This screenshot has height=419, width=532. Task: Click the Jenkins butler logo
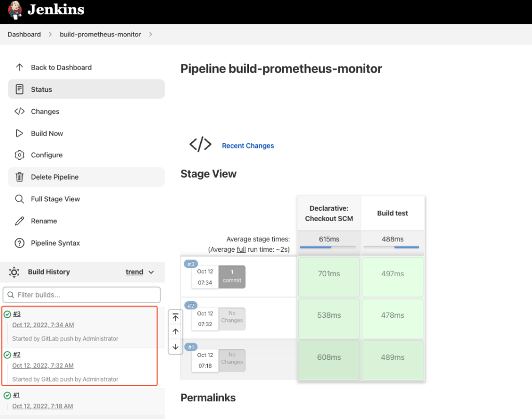tap(15, 10)
